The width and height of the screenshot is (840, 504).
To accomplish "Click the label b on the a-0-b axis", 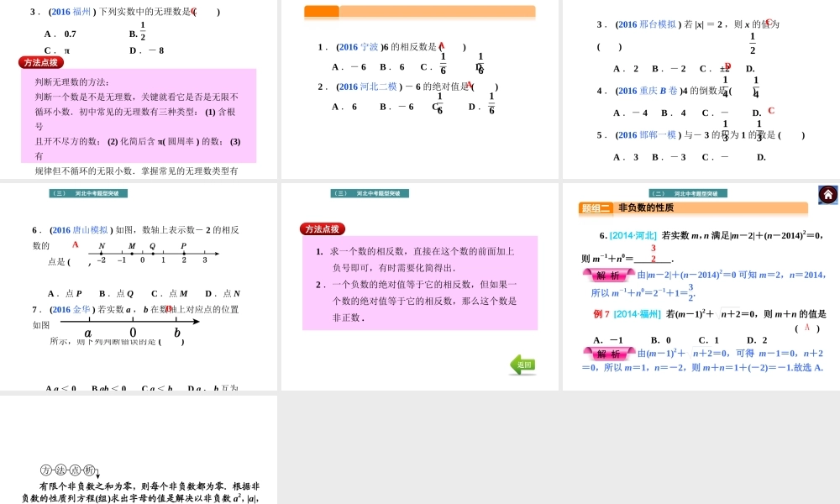I will click(x=176, y=333).
